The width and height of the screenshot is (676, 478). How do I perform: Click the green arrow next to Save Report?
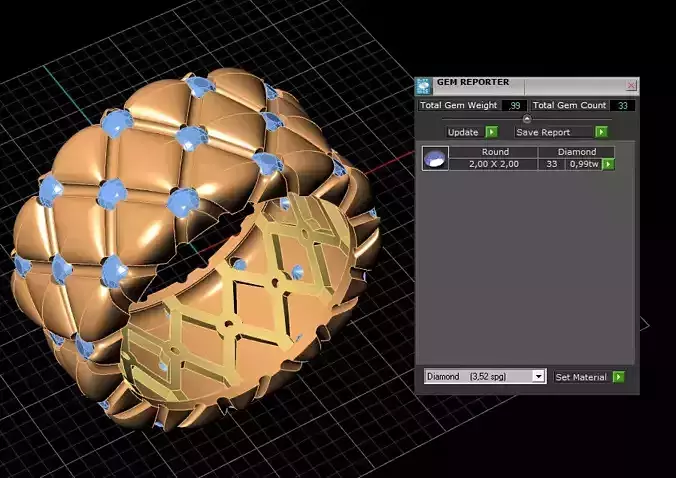[x=601, y=132]
